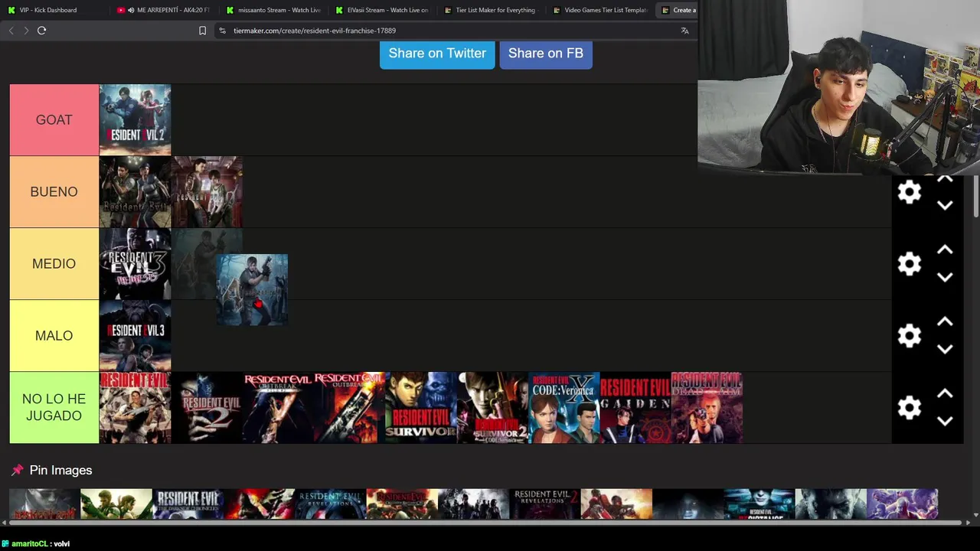Move NO LO HE JUGADO row up

coord(945,394)
